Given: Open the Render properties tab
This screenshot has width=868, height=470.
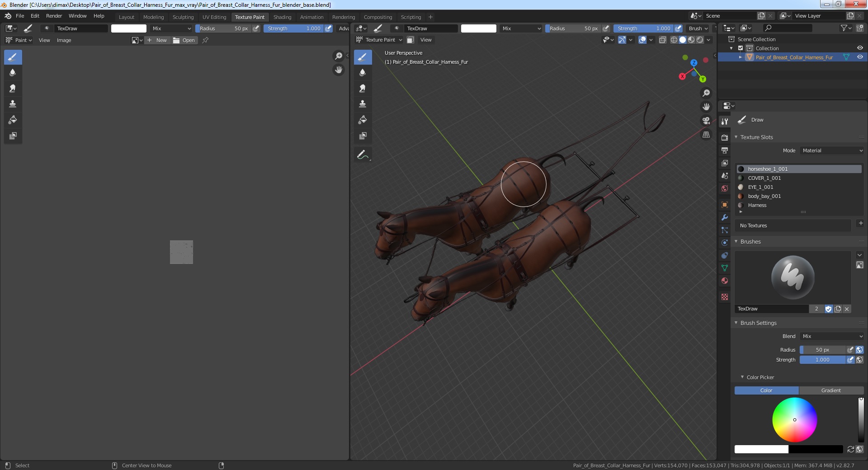Looking at the screenshot, I should pos(725,137).
